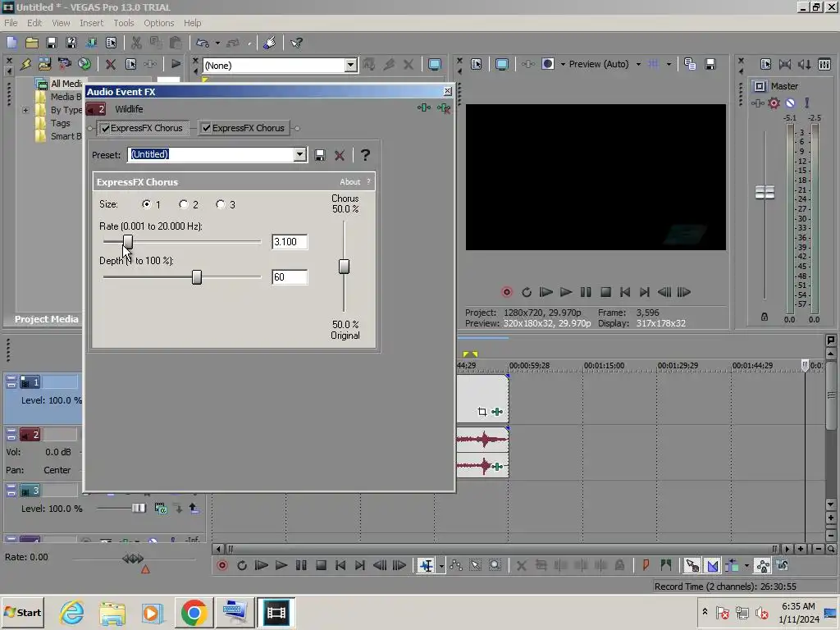Viewport: 840px width, 630px height.
Task: Open Internet Explorer from the taskbar
Action: pyautogui.click(x=72, y=612)
